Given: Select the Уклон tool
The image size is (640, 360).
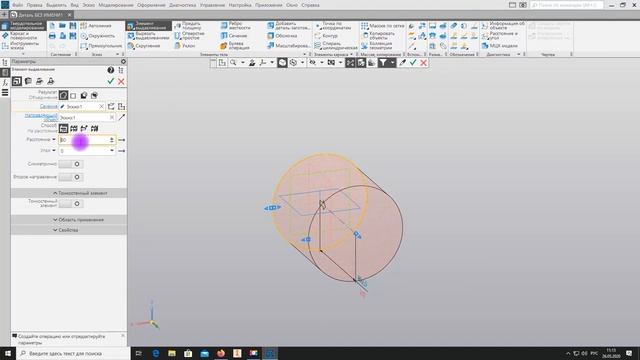Looking at the screenshot, I should (185, 46).
